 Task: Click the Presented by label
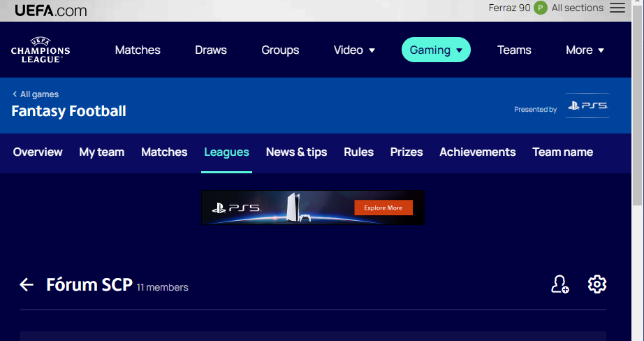pyautogui.click(x=535, y=109)
